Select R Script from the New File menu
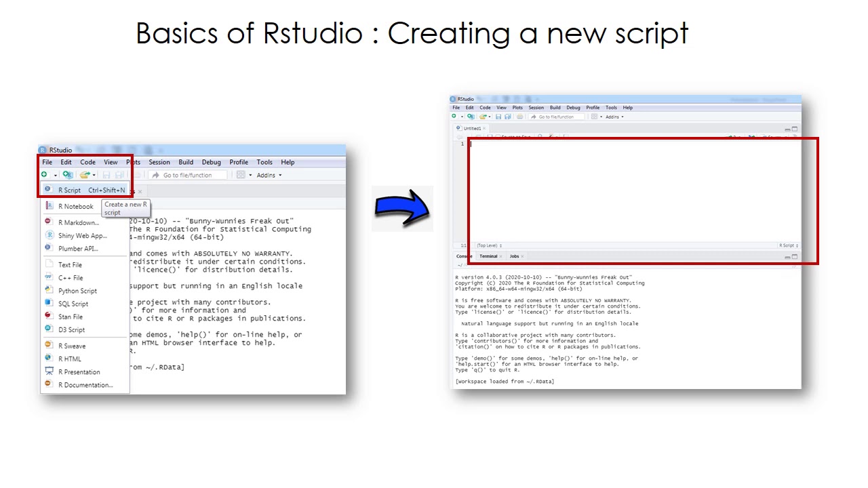The height and width of the screenshot is (488, 868). coord(85,190)
